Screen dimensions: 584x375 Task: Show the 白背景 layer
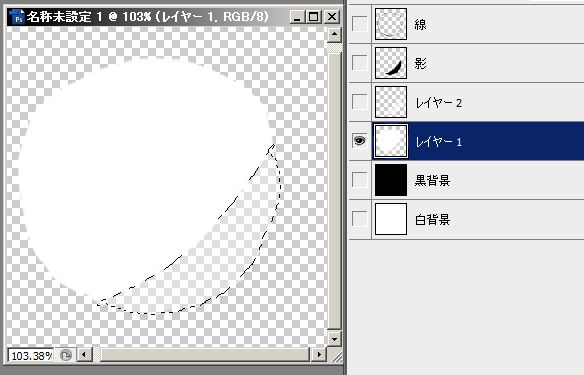point(359,219)
